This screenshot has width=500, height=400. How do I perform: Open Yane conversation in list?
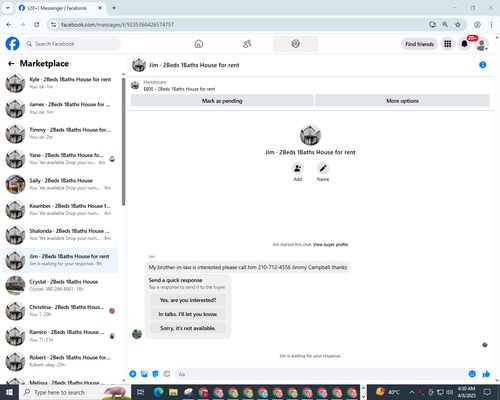pyautogui.click(x=60, y=159)
